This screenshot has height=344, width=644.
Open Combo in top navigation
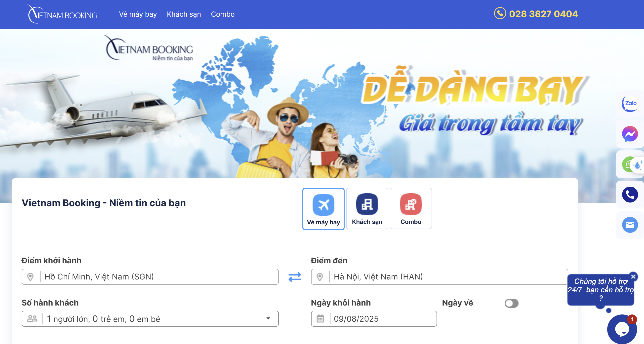tap(223, 14)
